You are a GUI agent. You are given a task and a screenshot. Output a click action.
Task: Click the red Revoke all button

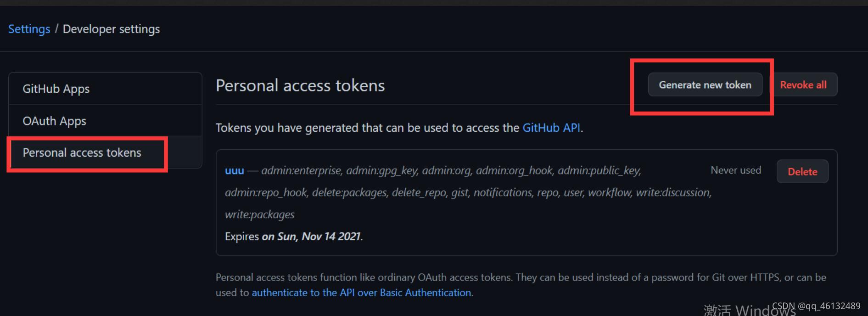pos(803,85)
